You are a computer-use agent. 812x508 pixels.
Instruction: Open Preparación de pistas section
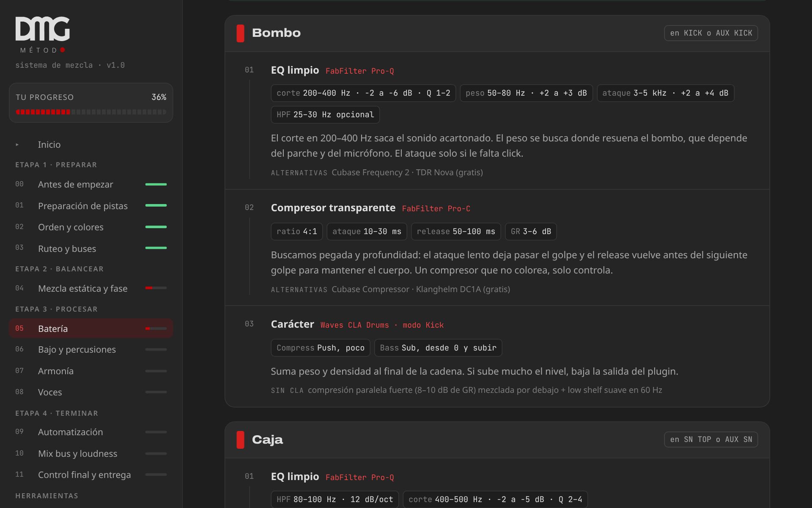pos(91,206)
